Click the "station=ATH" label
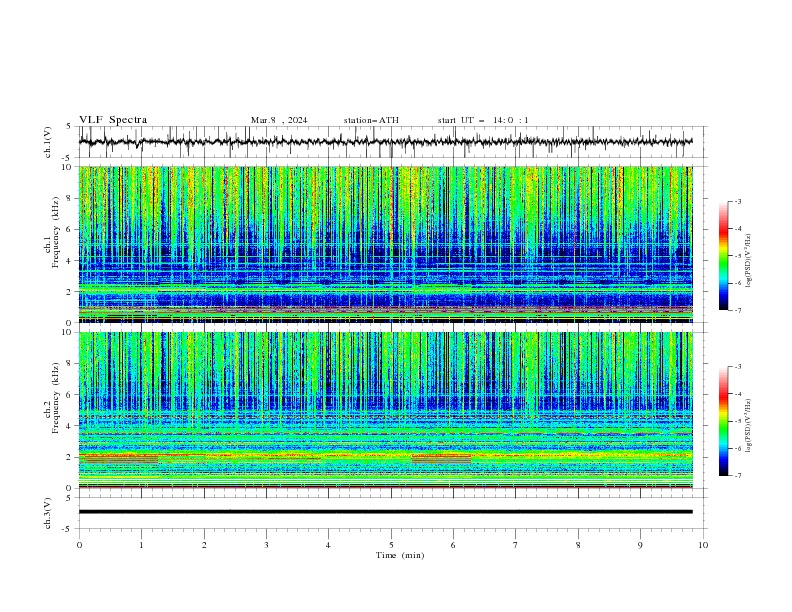Screen dimensions: 792x612 click(x=371, y=120)
